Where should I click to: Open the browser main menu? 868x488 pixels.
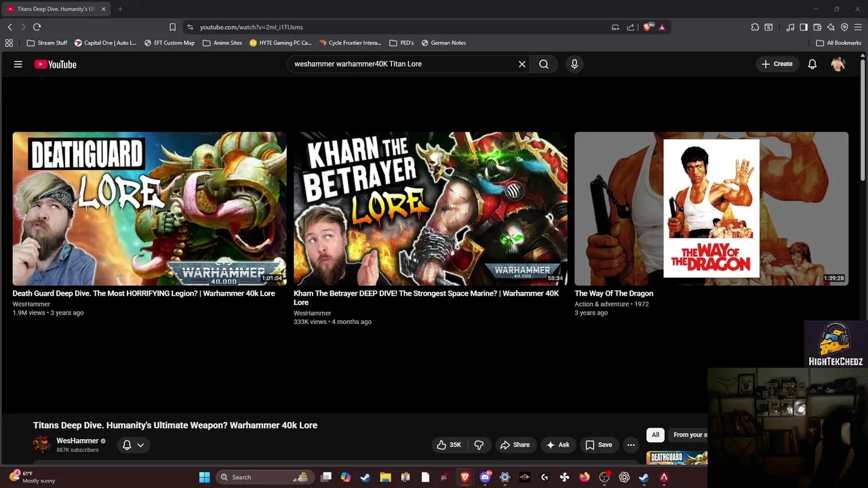point(858,27)
